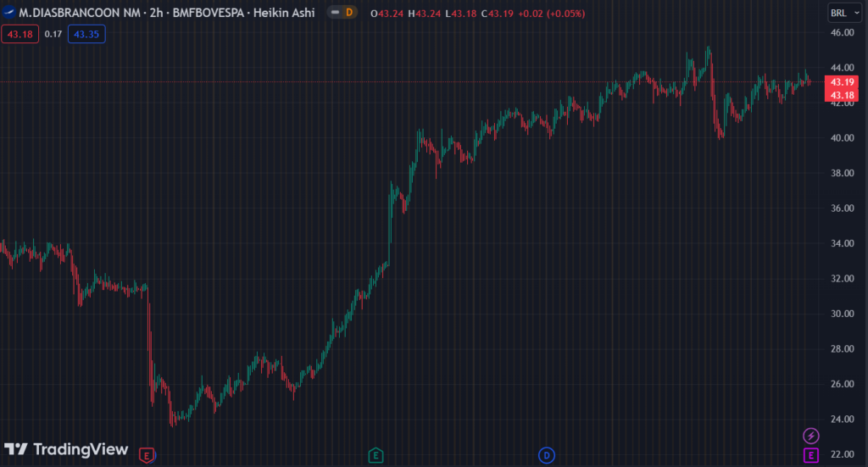Viewport: 868px width, 467px height.
Task: Click the blue 43.35 buy button
Action: click(x=86, y=34)
